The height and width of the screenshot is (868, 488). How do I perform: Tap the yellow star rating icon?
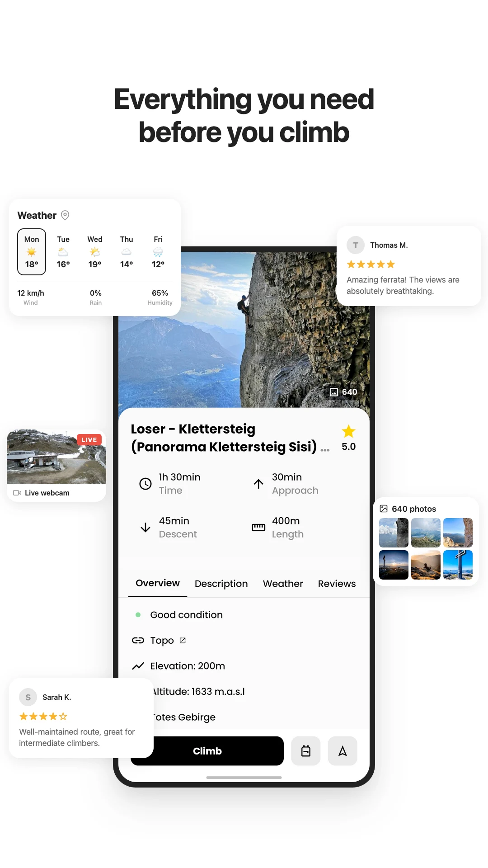tap(348, 431)
